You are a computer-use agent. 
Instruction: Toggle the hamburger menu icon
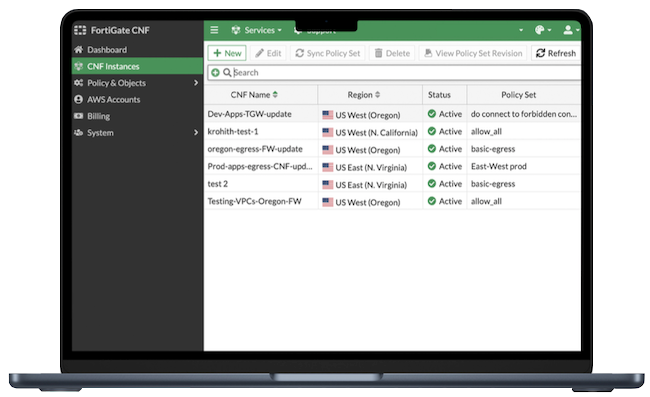click(x=214, y=30)
